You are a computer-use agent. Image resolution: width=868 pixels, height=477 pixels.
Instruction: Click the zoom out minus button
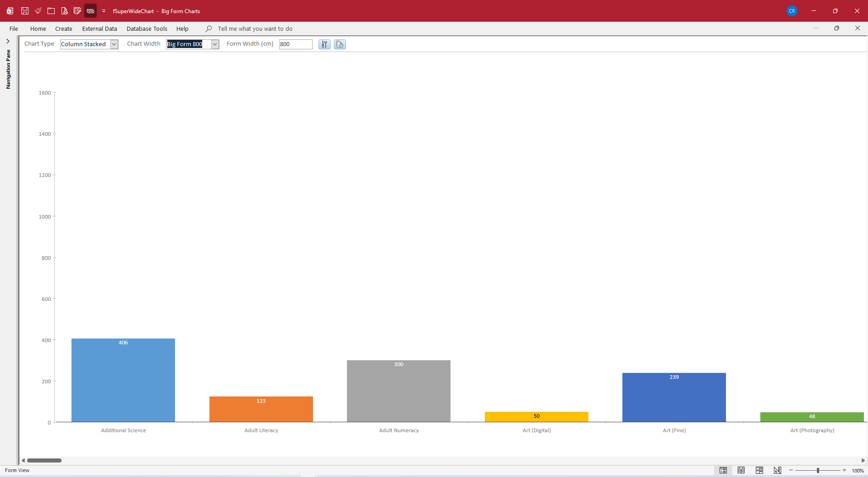[791, 470]
